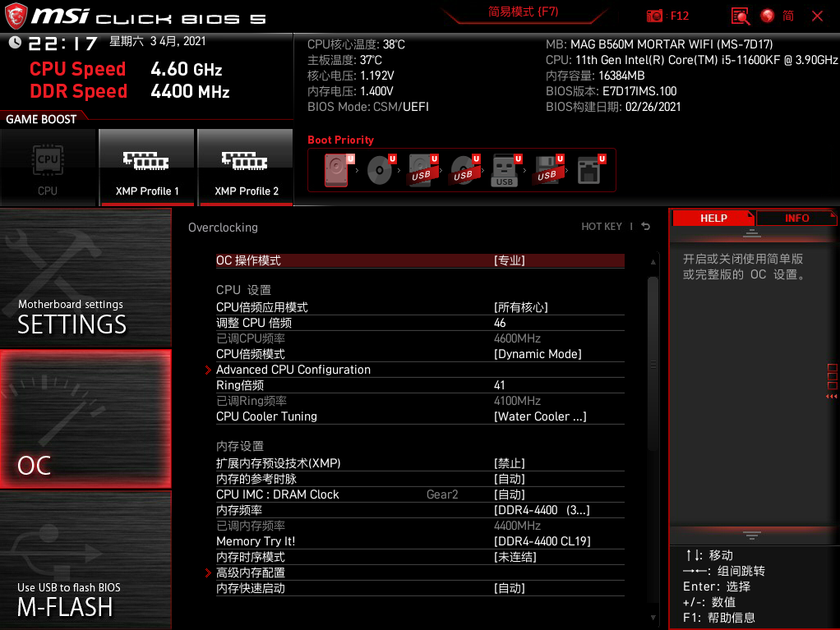Open the OC overclocking section
This screenshot has width=840, height=630.
[x=85, y=419]
